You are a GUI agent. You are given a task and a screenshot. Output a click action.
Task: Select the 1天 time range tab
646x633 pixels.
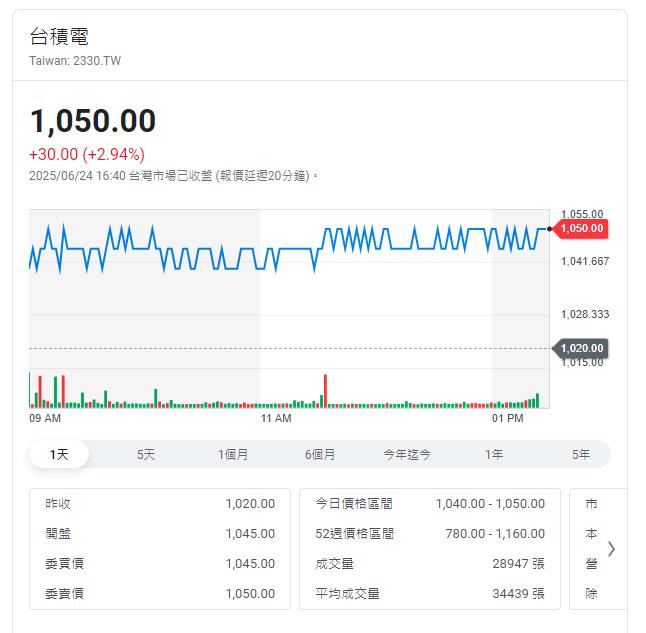tap(59, 454)
